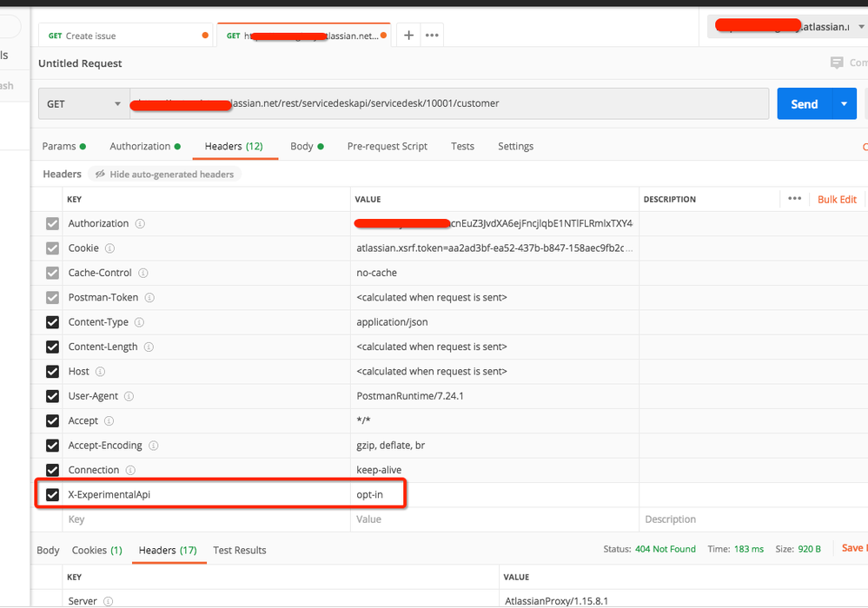868x608 pixels.
Task: Open the Pre-request Script tab
Action: tap(387, 147)
